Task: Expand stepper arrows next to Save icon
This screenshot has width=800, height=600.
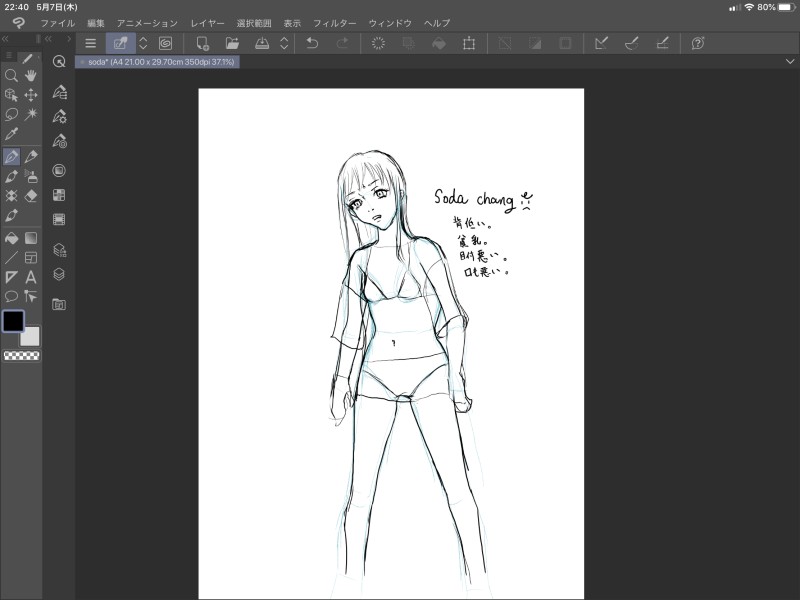Action: click(x=284, y=43)
